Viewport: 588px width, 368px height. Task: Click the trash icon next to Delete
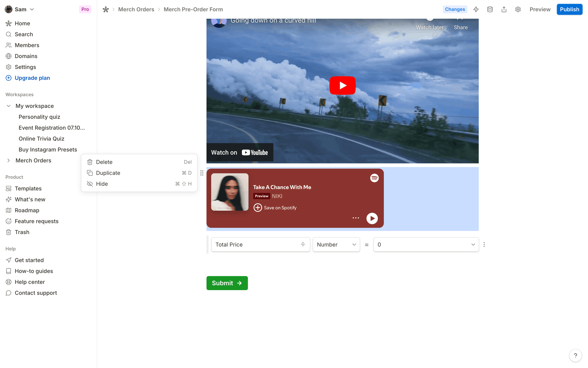click(90, 162)
